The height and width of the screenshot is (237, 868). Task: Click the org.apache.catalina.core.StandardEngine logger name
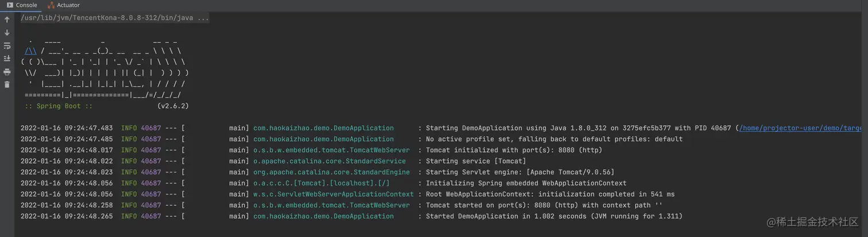coord(331,172)
